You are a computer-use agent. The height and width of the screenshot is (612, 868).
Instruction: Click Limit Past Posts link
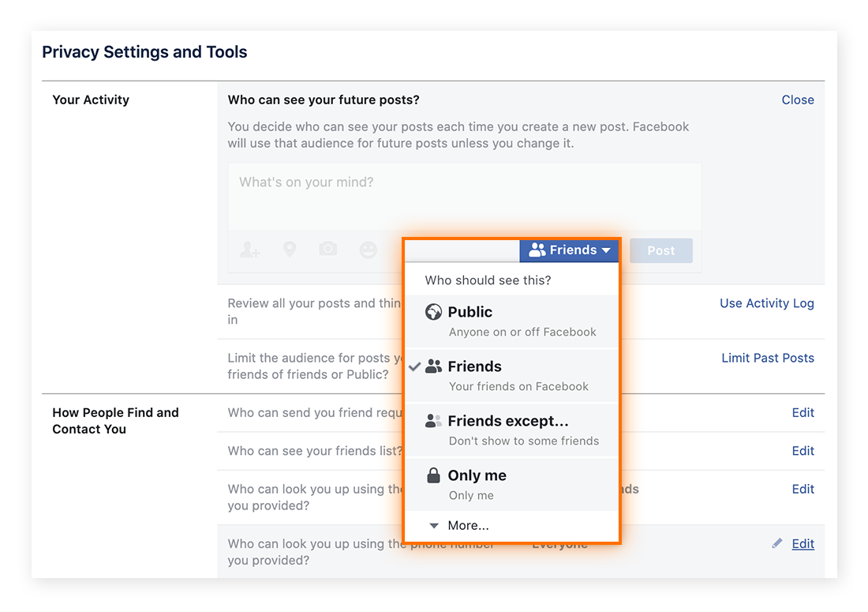(767, 358)
